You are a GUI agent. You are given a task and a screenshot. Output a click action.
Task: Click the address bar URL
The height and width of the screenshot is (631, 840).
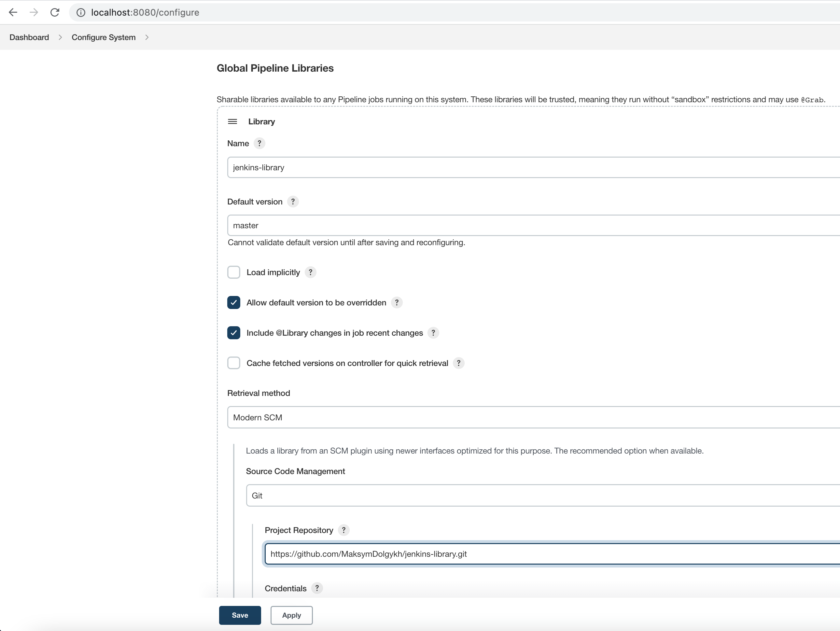(x=145, y=12)
